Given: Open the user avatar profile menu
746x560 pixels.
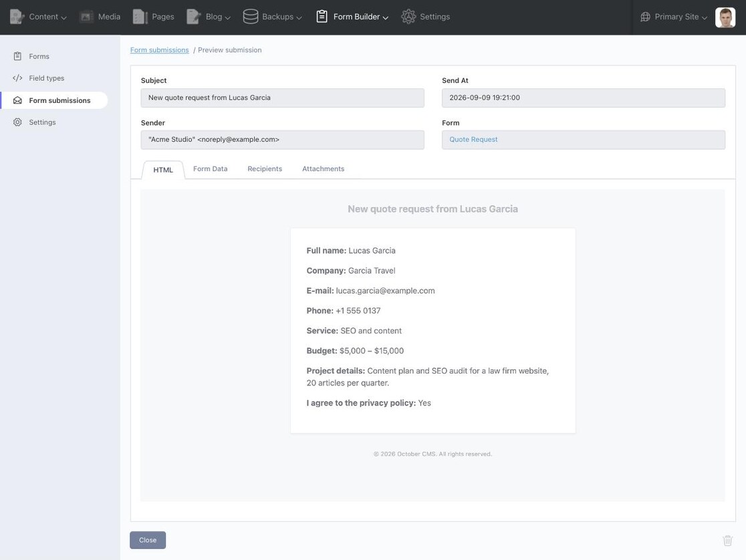Looking at the screenshot, I should (x=725, y=17).
